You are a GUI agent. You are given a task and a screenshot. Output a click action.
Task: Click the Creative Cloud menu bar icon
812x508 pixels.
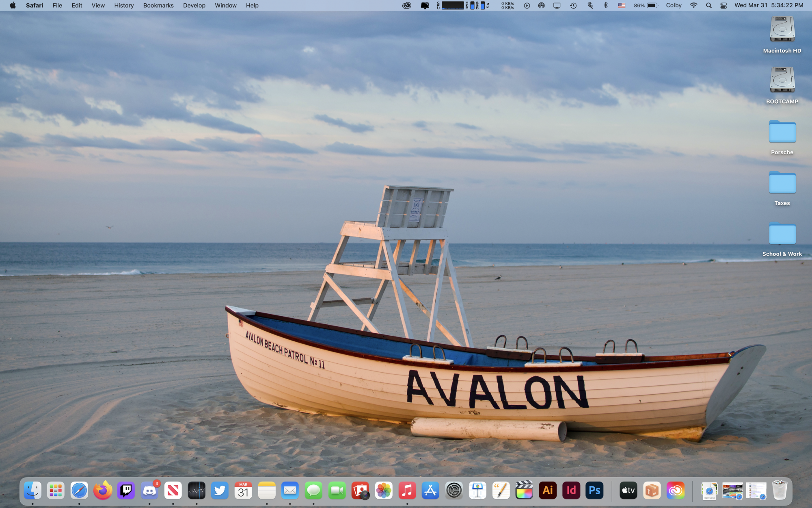[406, 5]
